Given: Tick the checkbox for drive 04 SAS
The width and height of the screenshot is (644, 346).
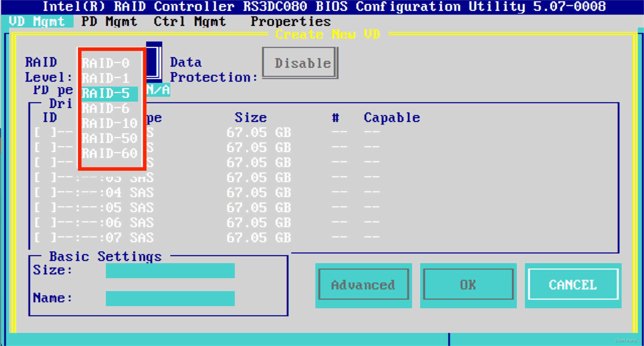Looking at the screenshot, I should tap(45, 193).
